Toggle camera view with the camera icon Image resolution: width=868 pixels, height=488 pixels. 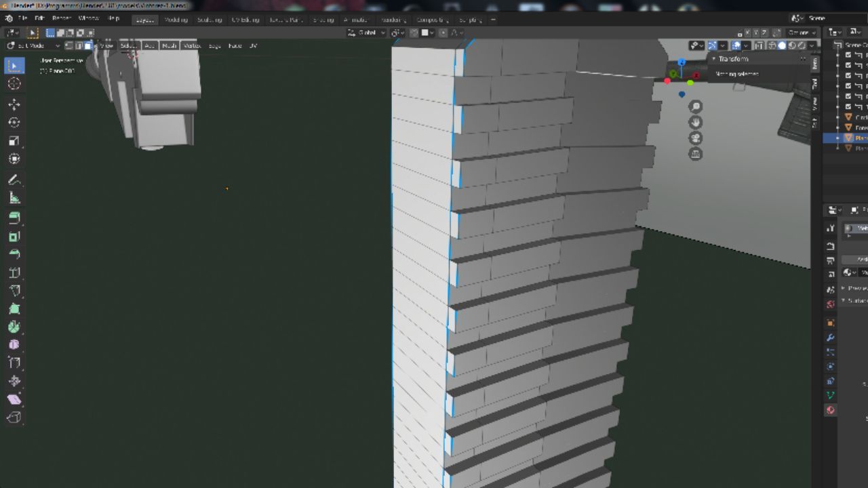coord(695,138)
